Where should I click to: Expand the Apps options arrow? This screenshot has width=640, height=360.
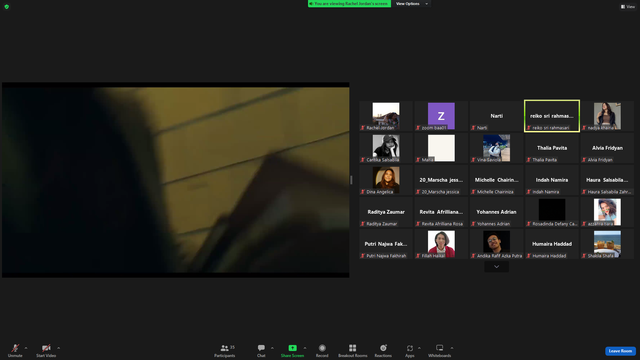point(419,348)
